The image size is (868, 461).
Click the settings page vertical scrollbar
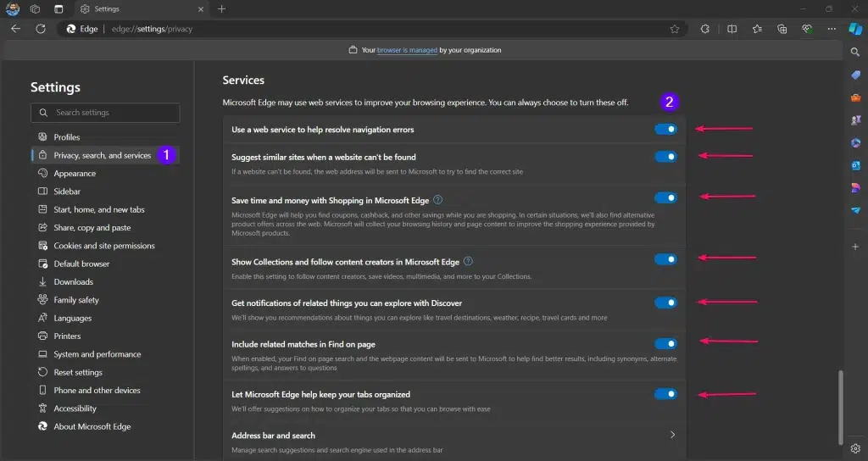point(841,407)
